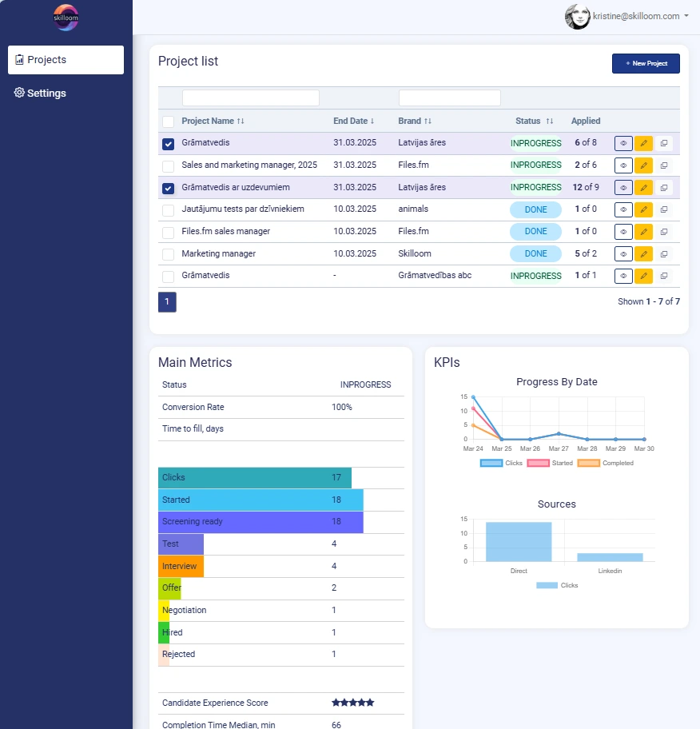Screen dimensions: 700x729
Task: Click the user avatar picture
Action: click(577, 17)
